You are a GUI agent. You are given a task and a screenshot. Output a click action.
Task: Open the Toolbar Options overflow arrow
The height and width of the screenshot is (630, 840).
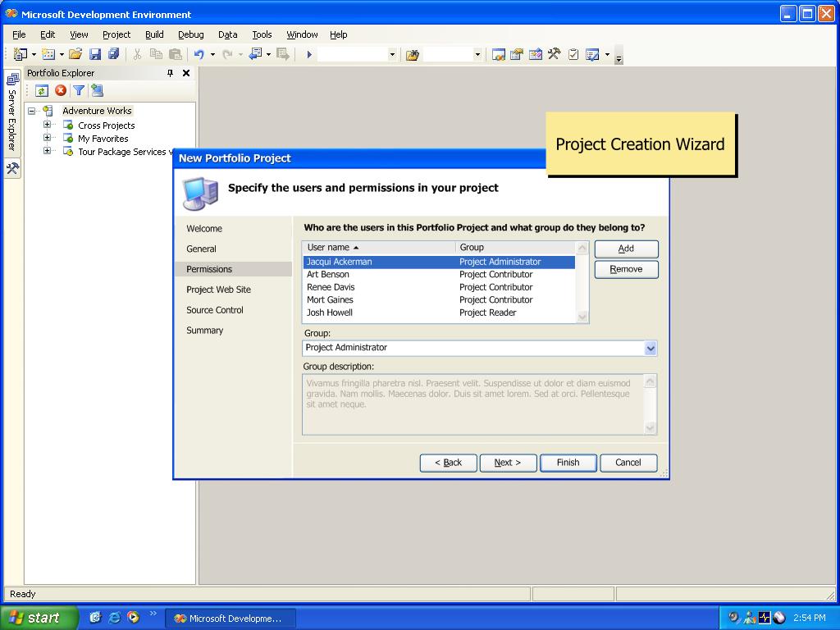[x=619, y=55]
